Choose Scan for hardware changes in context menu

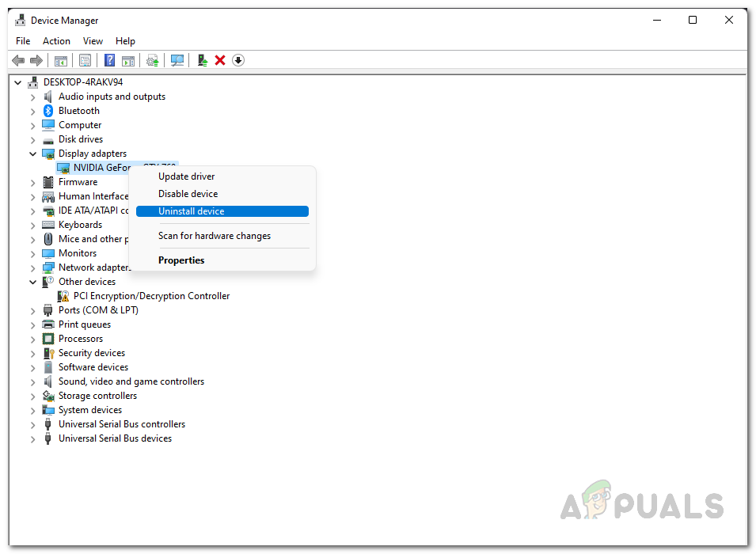click(222, 236)
